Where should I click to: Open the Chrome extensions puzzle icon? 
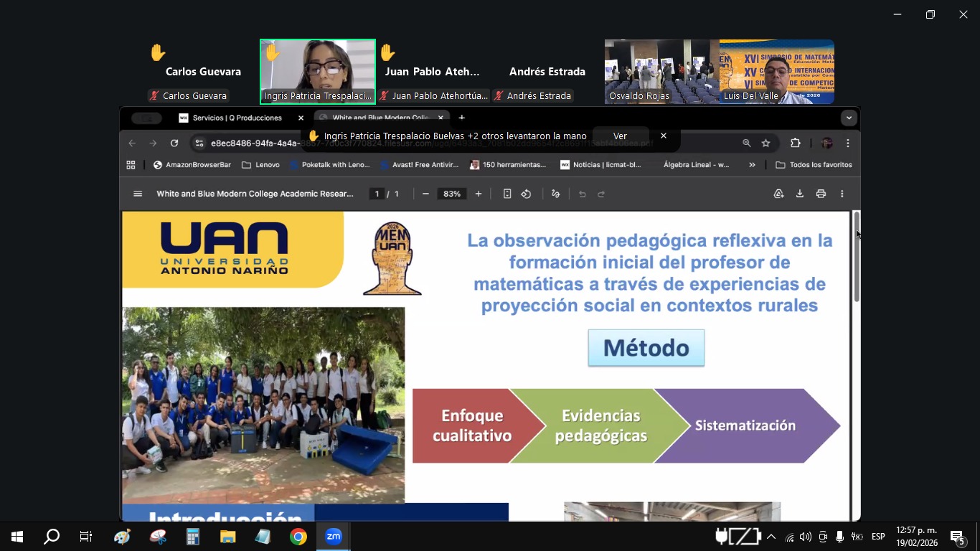pos(795,143)
